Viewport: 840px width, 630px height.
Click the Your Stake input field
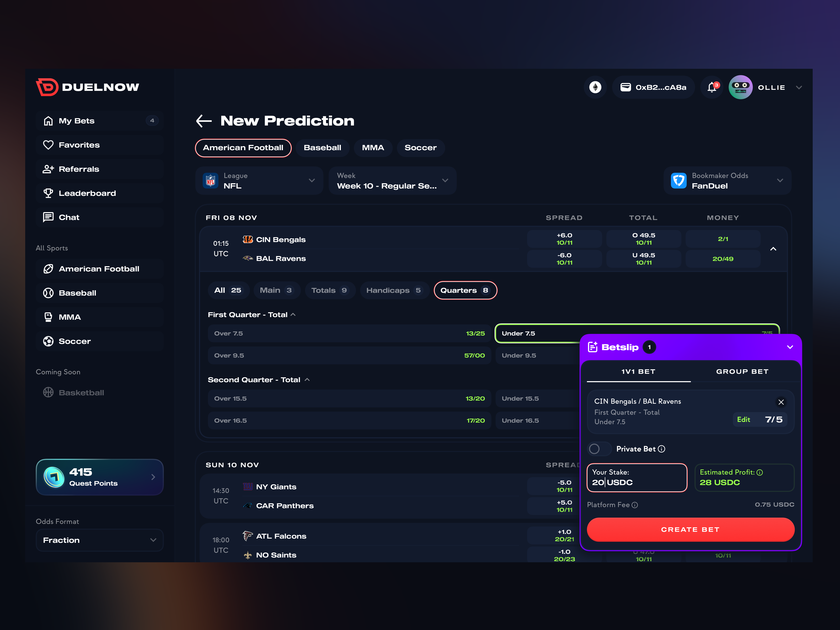[637, 478]
